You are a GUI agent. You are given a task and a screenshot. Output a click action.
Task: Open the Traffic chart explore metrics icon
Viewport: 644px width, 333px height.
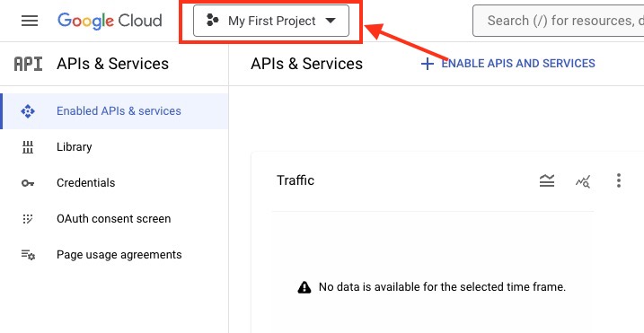[x=583, y=181]
